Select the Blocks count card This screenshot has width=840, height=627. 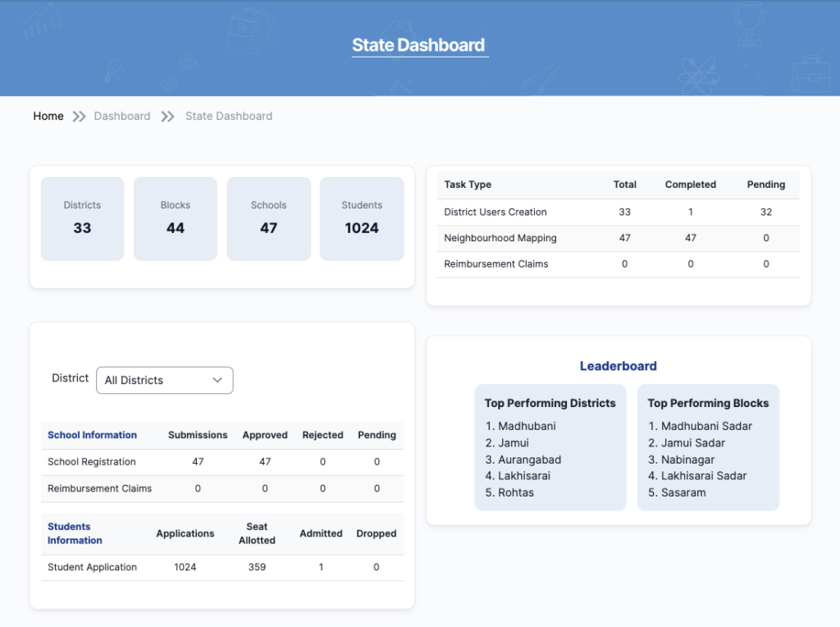click(x=176, y=218)
